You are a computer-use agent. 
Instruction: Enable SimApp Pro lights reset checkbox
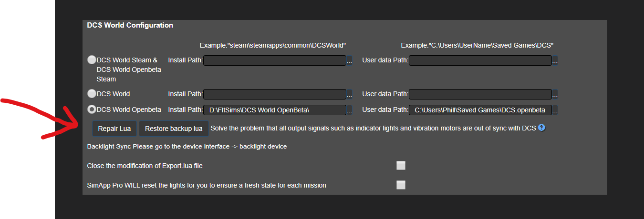point(401,185)
